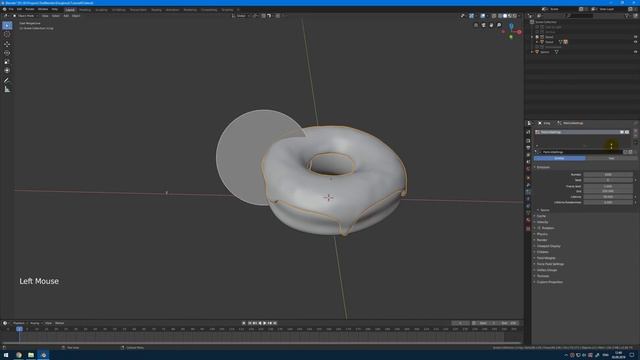
Task: Switch viewport to solid shading
Action: click(x=504, y=16)
